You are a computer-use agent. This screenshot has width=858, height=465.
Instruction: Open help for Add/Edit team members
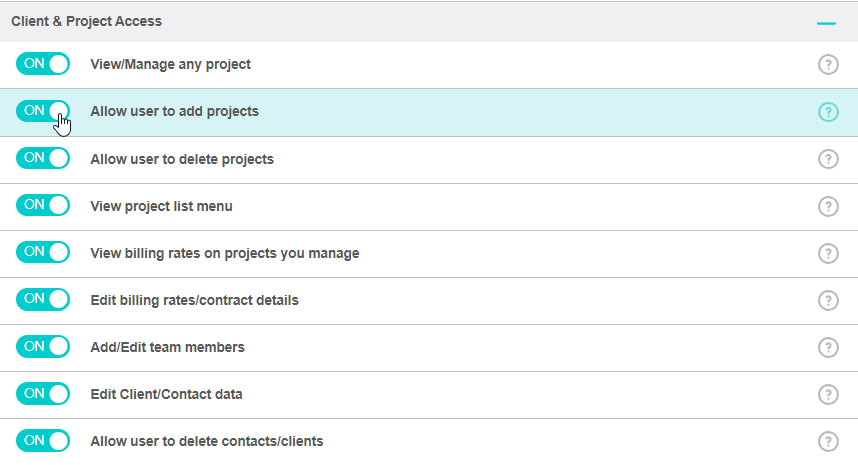coord(828,347)
